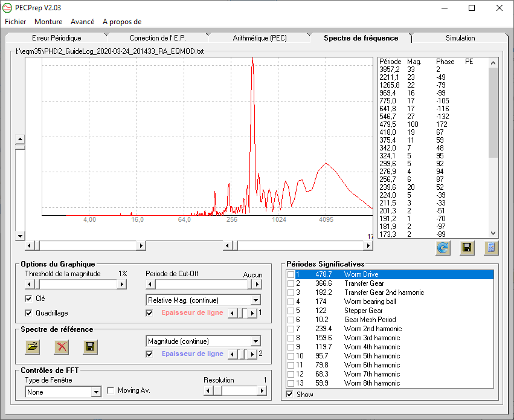Select Worm 5th harmonic row
The width and height of the screenshot is (514, 420).
[390, 356]
